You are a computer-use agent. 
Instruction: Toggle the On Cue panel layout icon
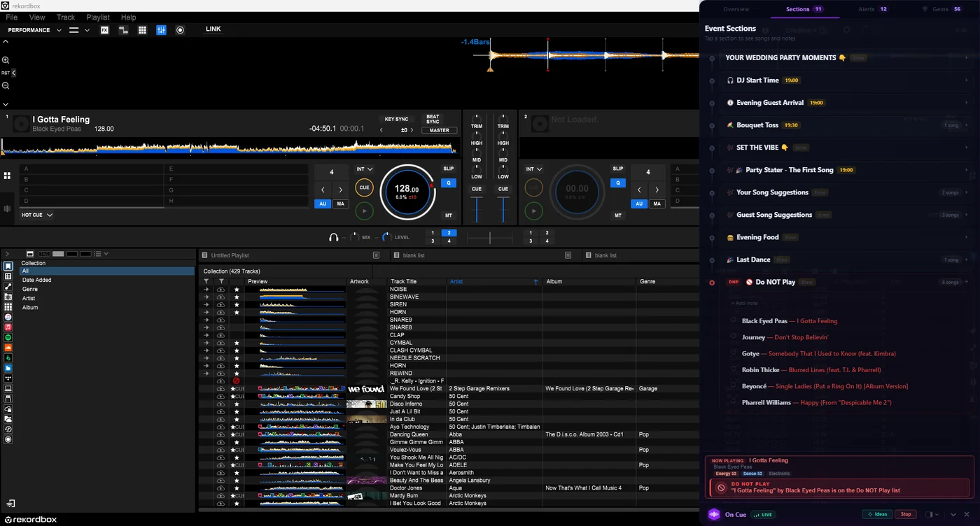point(930,515)
